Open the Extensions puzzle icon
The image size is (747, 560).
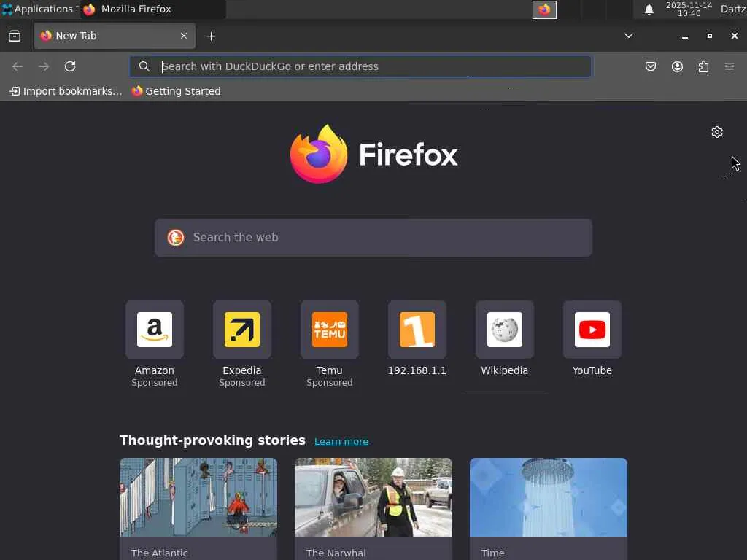703,66
